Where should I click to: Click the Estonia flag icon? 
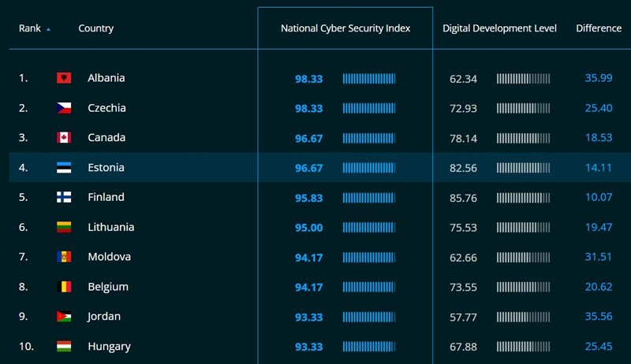tap(64, 168)
